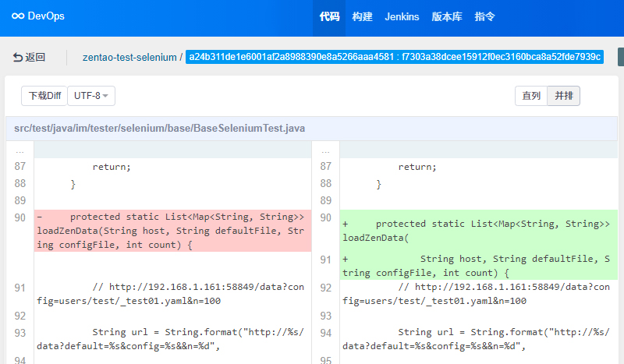Click the 返回 back arrow icon

pos(18,57)
